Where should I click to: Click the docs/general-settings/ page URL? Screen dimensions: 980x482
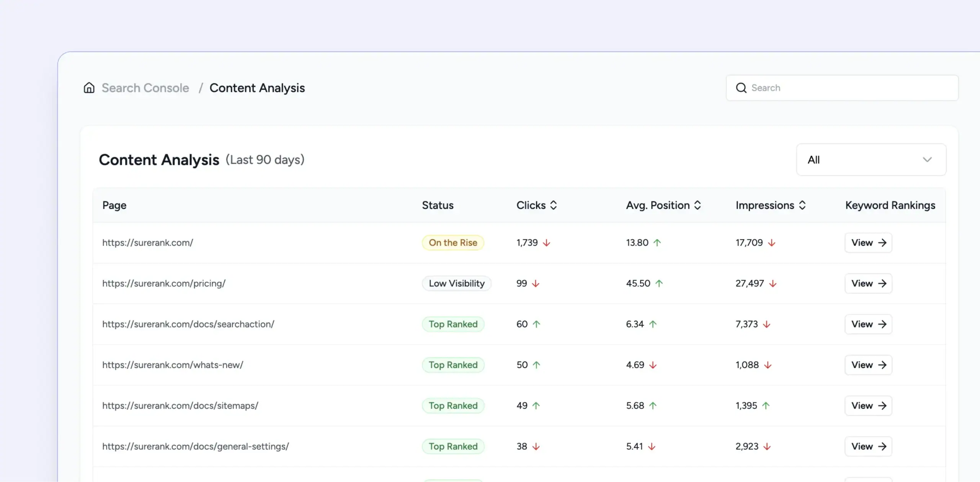click(196, 446)
